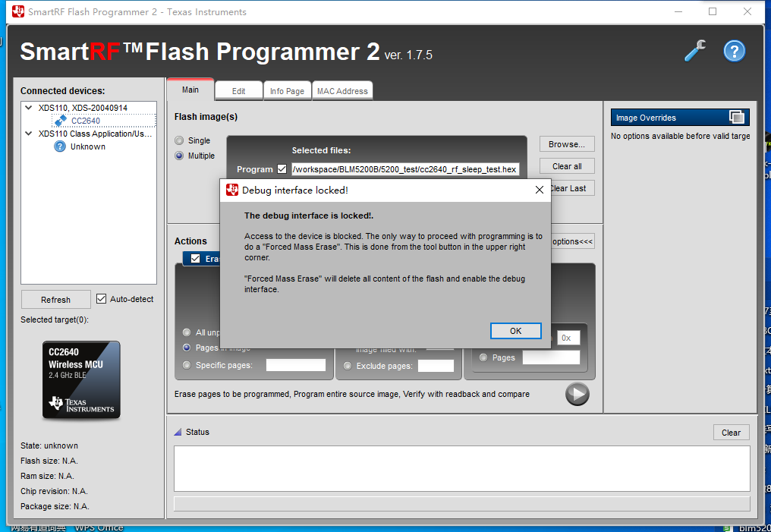Toggle the Erase action checkbox
This screenshot has width=771, height=532.
coord(195,258)
